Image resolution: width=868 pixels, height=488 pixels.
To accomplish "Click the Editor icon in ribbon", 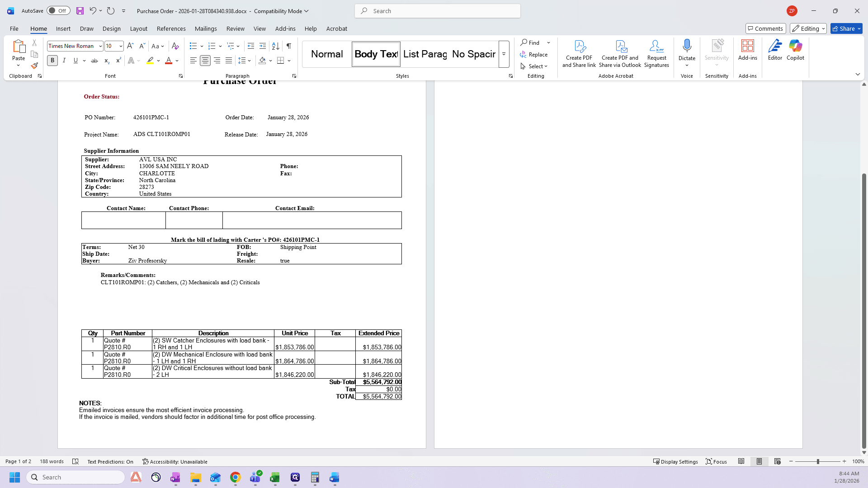I will (x=775, y=50).
